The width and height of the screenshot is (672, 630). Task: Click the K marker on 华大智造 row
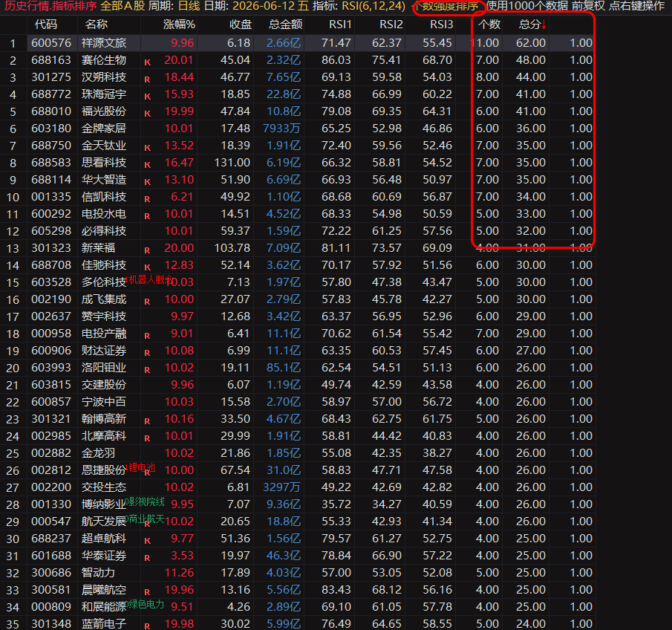pos(148,182)
